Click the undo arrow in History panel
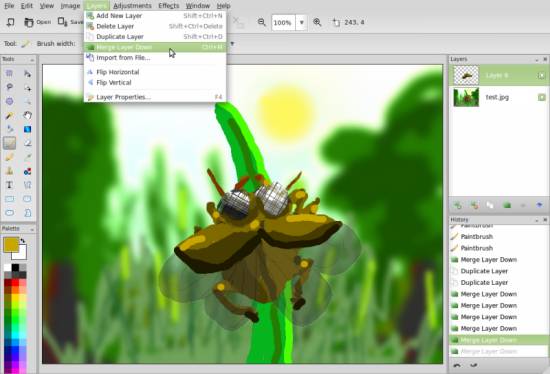 pyautogui.click(x=457, y=366)
